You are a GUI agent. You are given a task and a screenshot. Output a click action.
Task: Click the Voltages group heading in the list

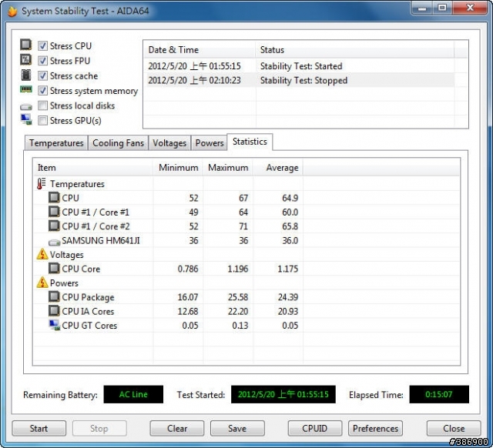(x=67, y=255)
